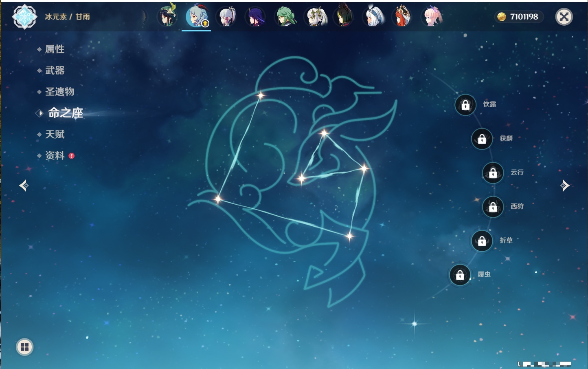588x369 pixels.
Task: Click the 冰元素 / 甘雨 title text
Action: 67,17
